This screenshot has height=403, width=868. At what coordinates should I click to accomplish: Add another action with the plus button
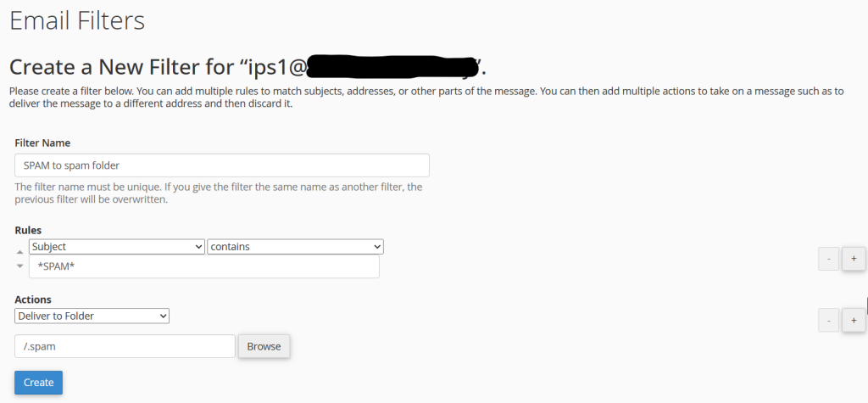(854, 320)
